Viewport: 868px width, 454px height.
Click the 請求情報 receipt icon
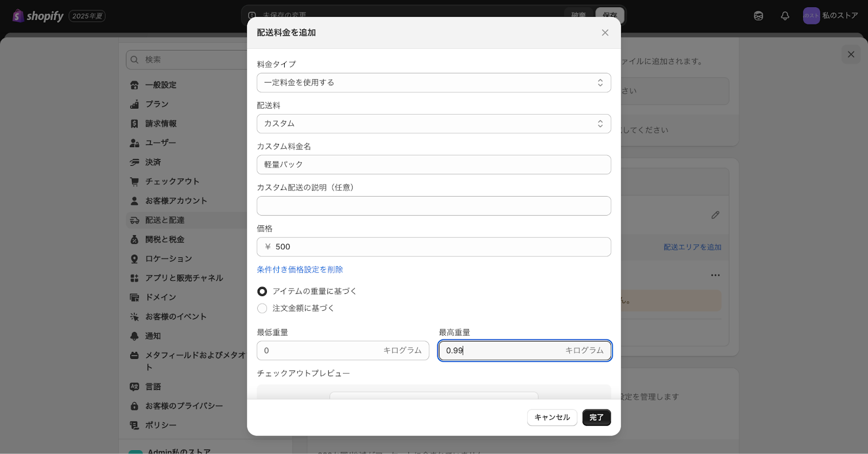pos(135,124)
